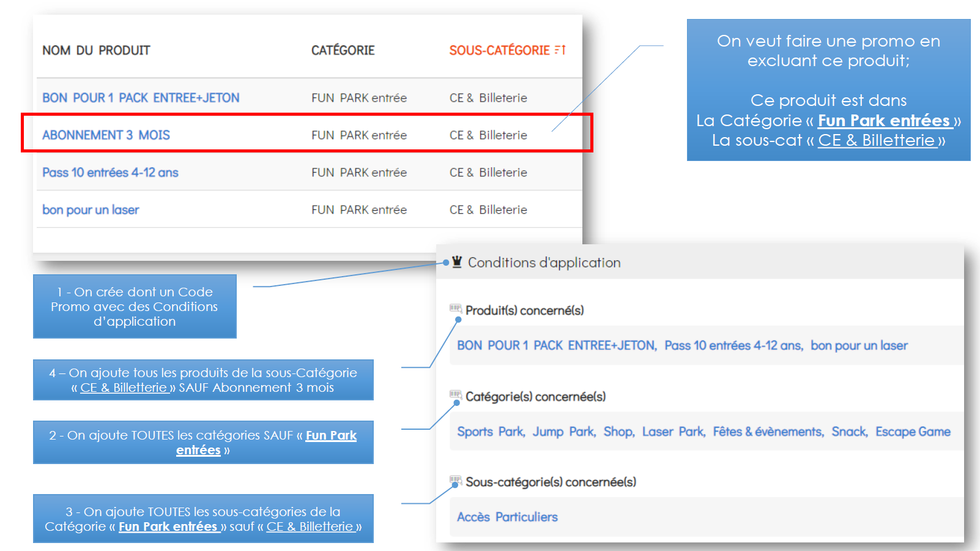Click the sort icon beside SOUS-CATÉGORIE
This screenshot has height=551, width=980.
point(560,50)
